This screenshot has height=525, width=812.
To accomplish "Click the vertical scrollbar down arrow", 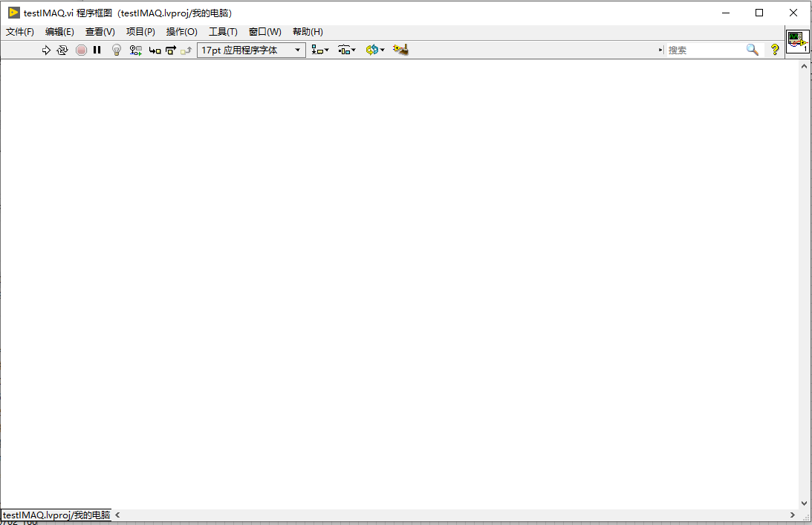I will 805,503.
